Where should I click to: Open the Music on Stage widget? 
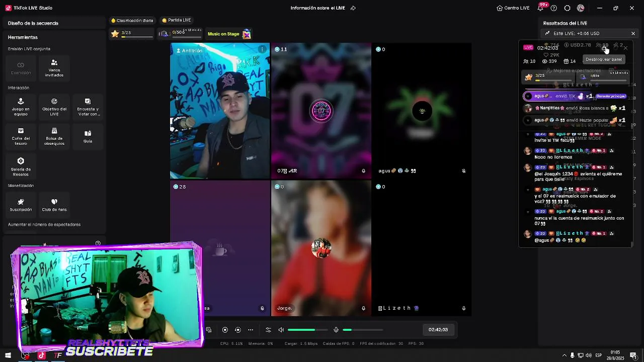[229, 34]
